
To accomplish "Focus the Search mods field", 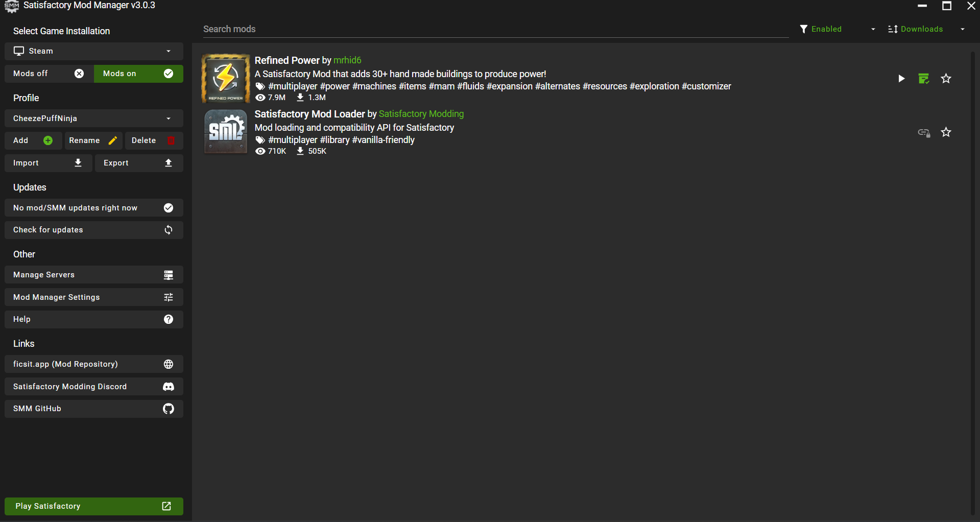I will coord(495,29).
